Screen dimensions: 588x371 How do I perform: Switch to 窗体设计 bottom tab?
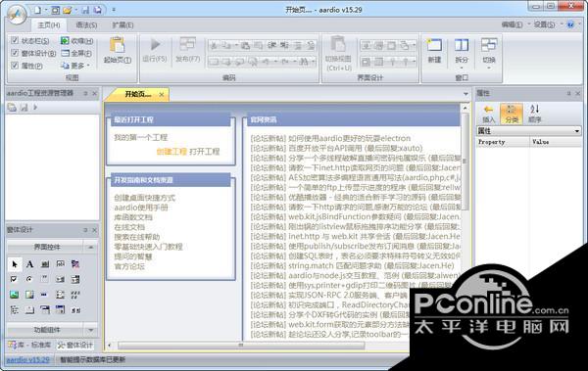75,345
